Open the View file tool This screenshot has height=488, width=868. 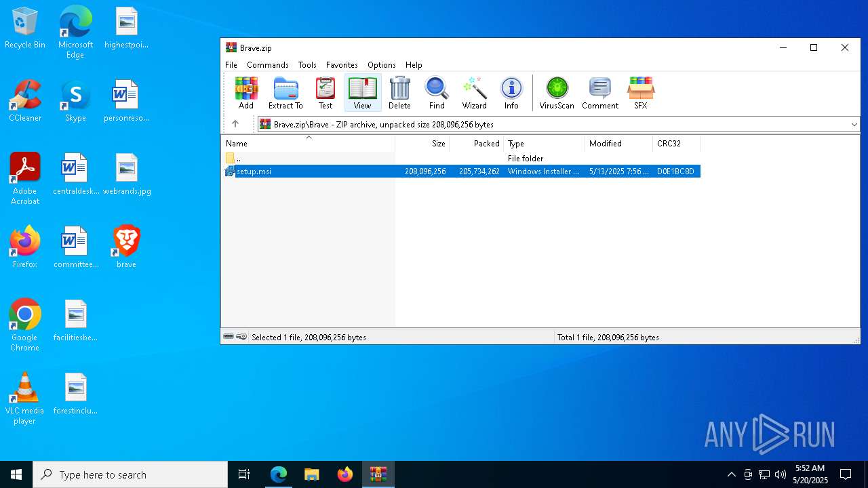363,93
